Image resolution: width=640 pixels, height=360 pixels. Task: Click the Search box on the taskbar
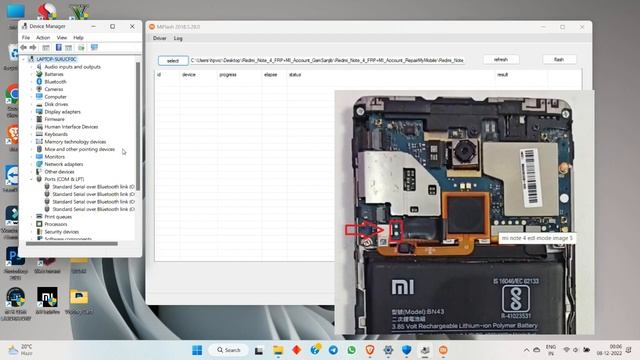click(229, 350)
